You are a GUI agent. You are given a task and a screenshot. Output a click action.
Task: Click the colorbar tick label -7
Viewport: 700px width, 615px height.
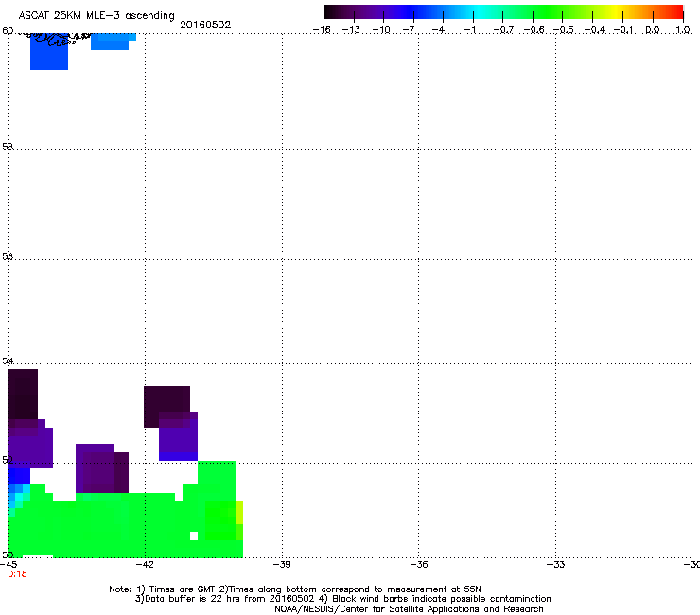409,30
